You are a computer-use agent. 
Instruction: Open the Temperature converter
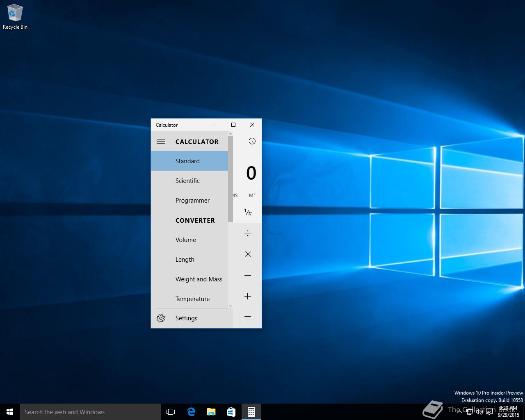point(189,299)
